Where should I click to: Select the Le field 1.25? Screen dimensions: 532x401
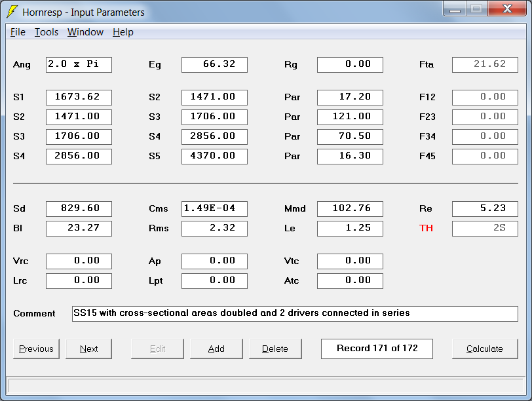(x=350, y=229)
